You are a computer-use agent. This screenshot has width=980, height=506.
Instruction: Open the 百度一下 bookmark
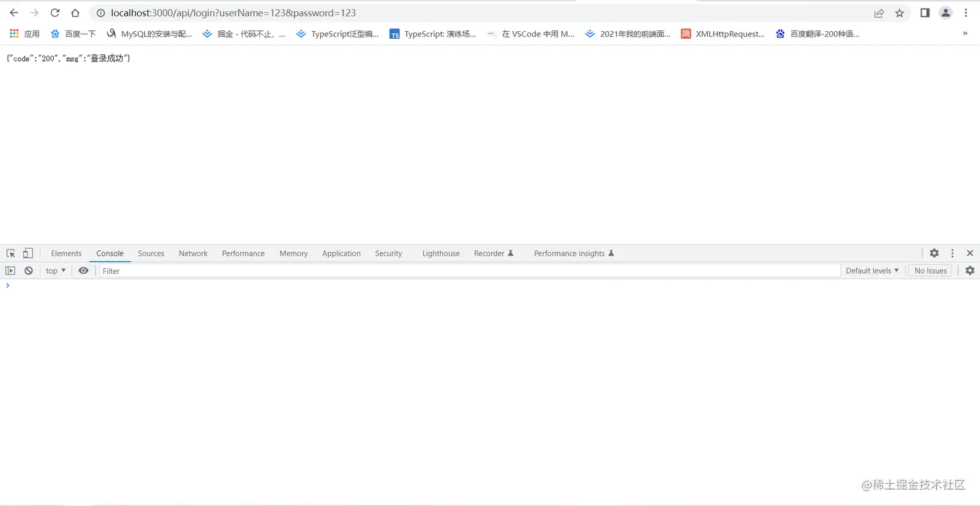73,34
